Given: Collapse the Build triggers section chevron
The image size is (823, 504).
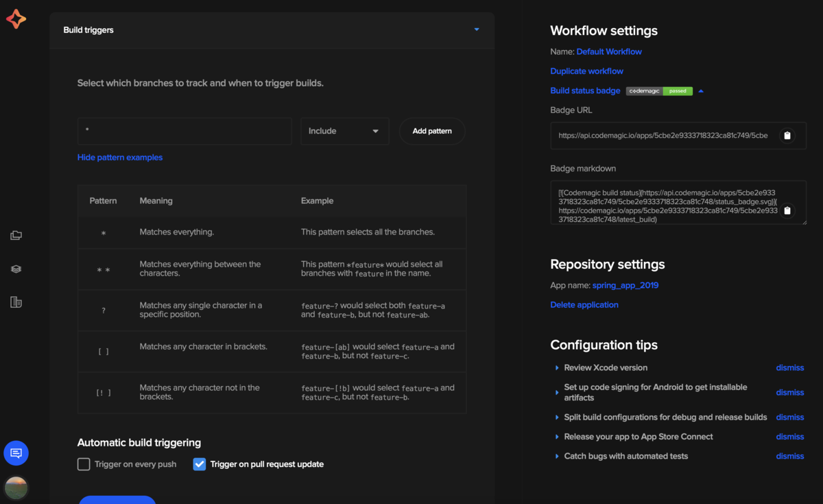Looking at the screenshot, I should click(476, 29).
